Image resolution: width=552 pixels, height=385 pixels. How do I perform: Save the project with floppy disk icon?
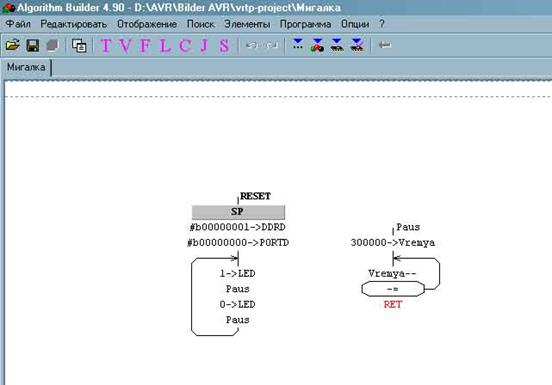(x=32, y=45)
